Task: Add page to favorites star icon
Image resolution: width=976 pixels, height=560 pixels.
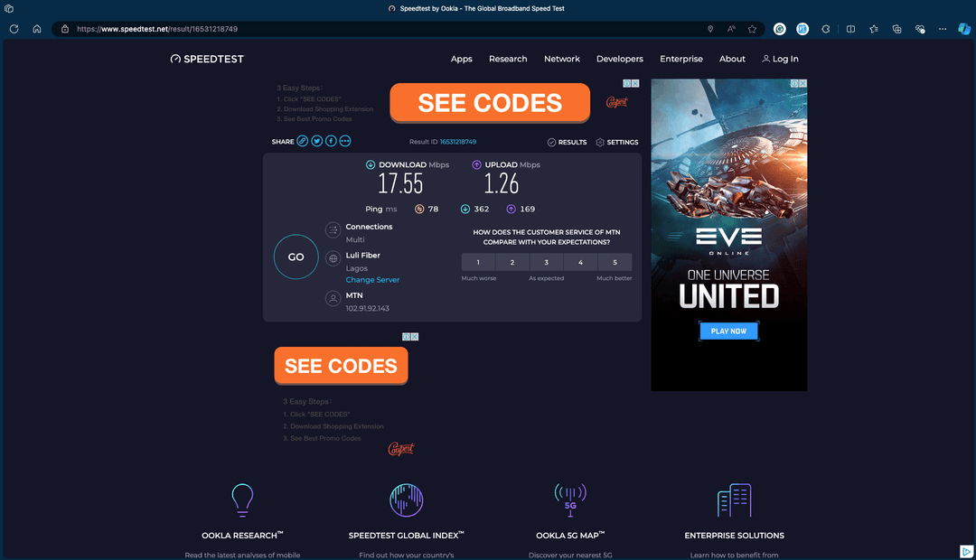Action: tap(752, 29)
